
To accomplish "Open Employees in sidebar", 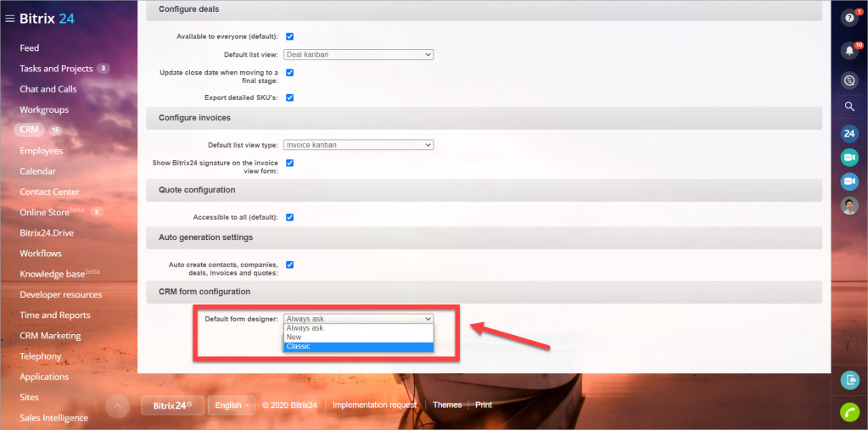I will (x=42, y=150).
